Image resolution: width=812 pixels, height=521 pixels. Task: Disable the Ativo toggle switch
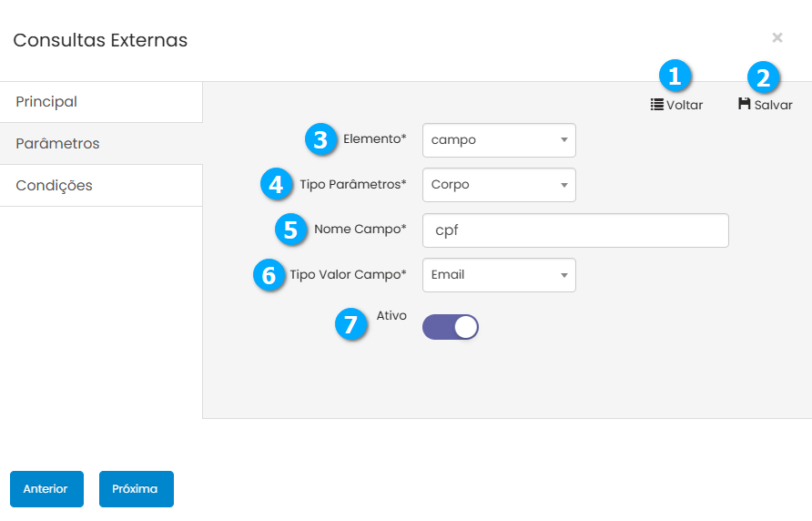point(451,328)
